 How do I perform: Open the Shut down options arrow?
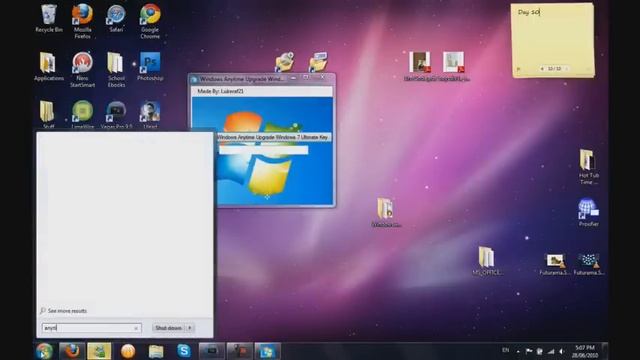[x=190, y=328]
